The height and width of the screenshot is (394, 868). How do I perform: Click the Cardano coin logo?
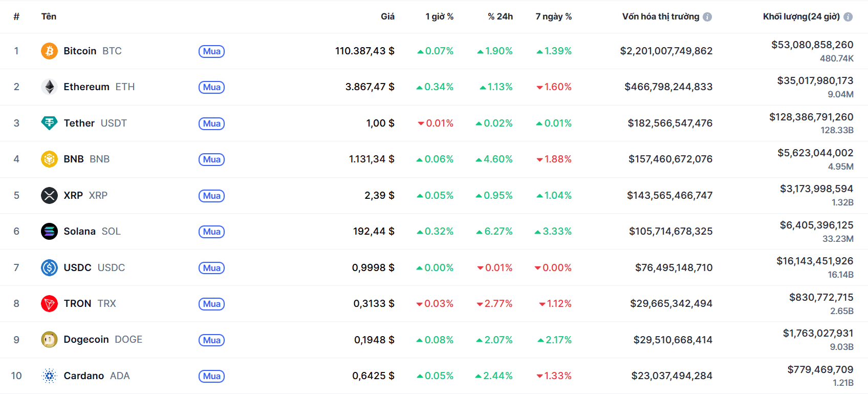tap(49, 376)
